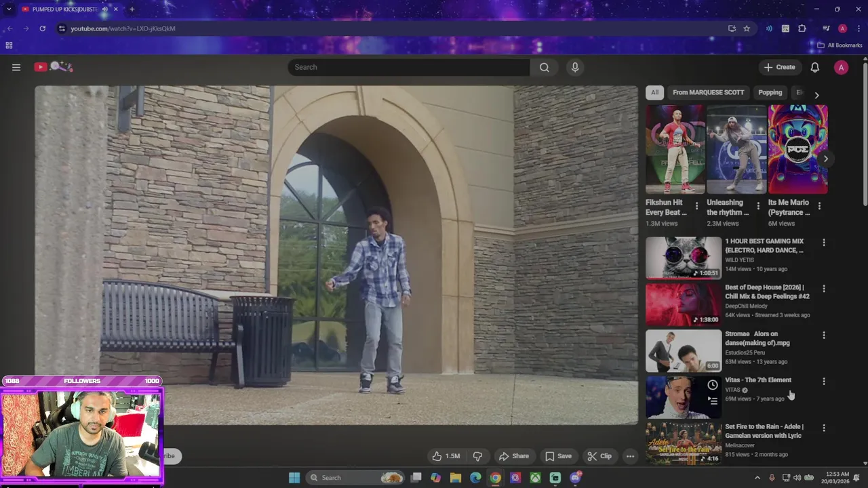Show hidden system tray icons
868x488 pixels.
pos(757,478)
